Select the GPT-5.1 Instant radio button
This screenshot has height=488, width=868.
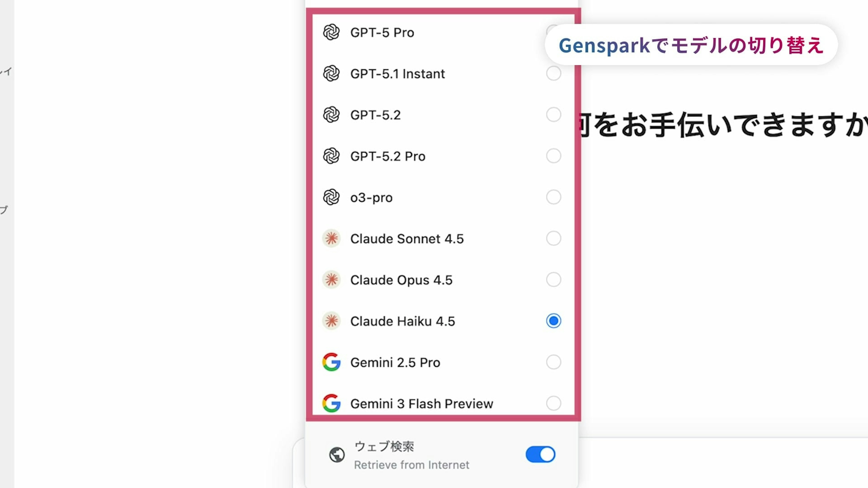(x=554, y=73)
